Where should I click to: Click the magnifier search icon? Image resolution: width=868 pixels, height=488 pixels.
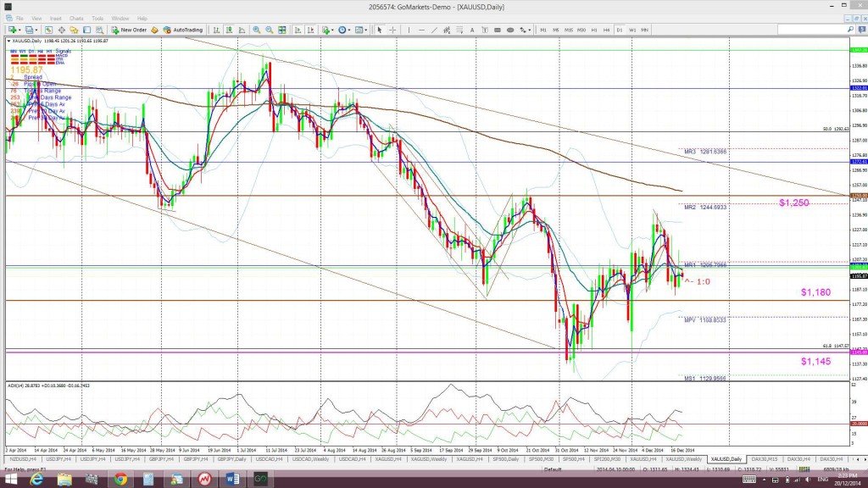[x=850, y=30]
